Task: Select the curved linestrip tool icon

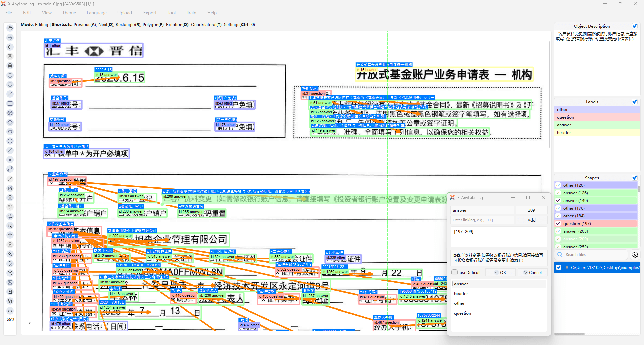Action: coord(10,169)
